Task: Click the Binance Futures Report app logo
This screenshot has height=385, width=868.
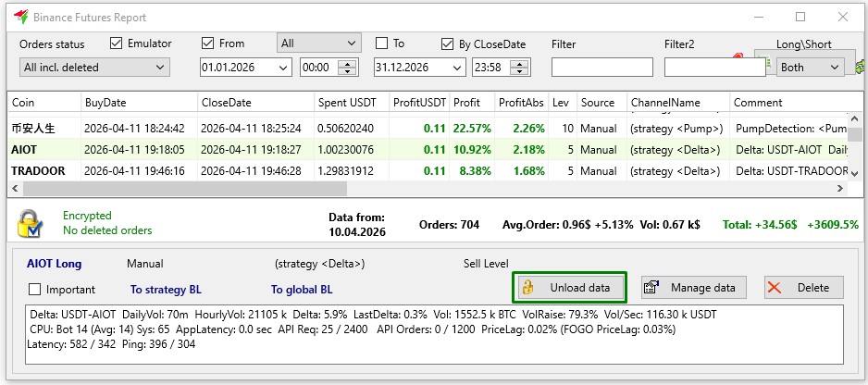Action: click(19, 17)
